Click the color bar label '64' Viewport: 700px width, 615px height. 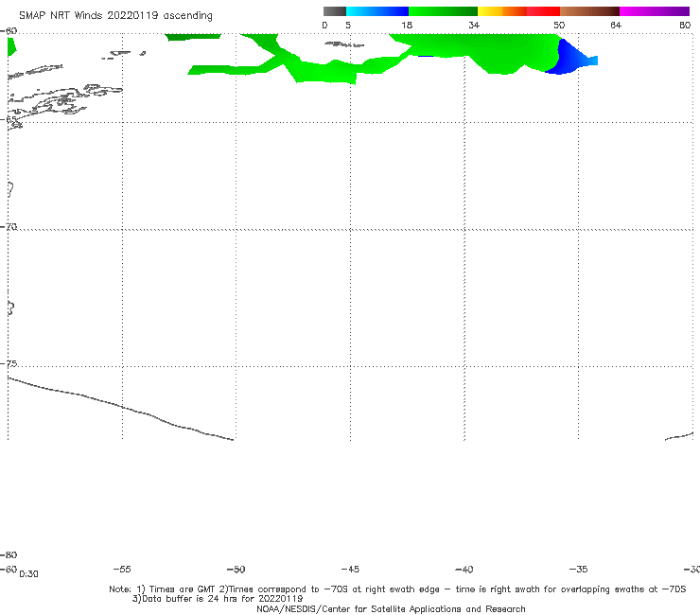pyautogui.click(x=616, y=25)
